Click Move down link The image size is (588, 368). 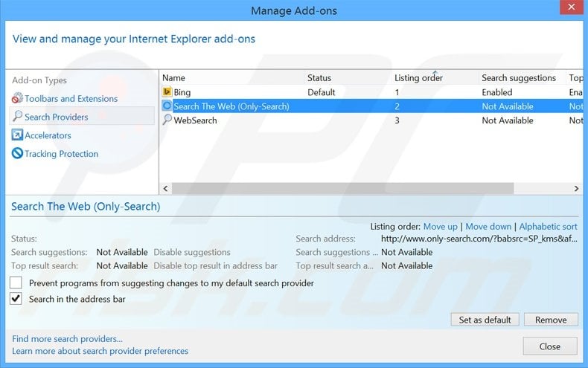pyautogui.click(x=488, y=227)
